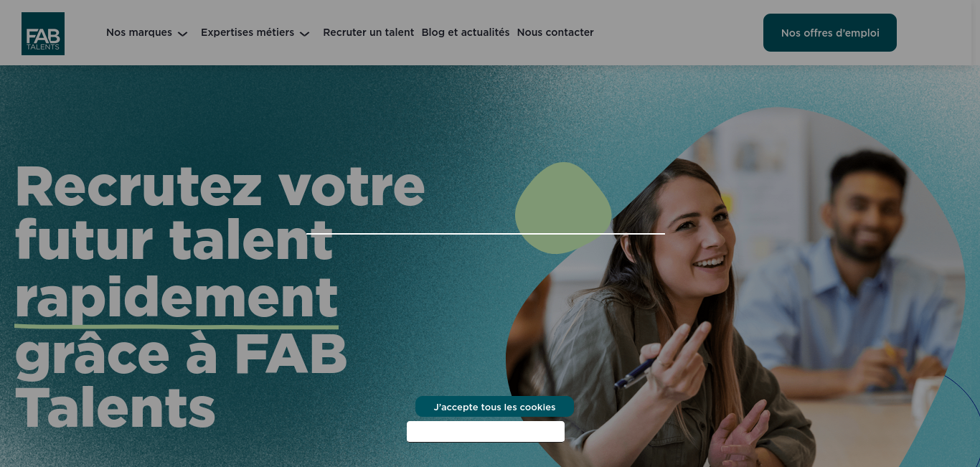Click the green blob shape in the hero

pyautogui.click(x=563, y=208)
